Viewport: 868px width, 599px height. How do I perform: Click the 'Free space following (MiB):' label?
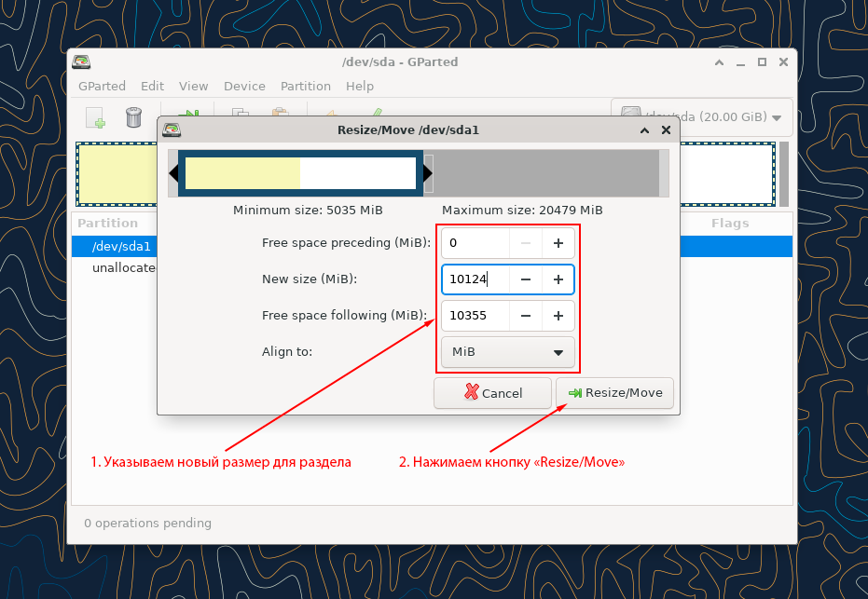click(x=344, y=315)
